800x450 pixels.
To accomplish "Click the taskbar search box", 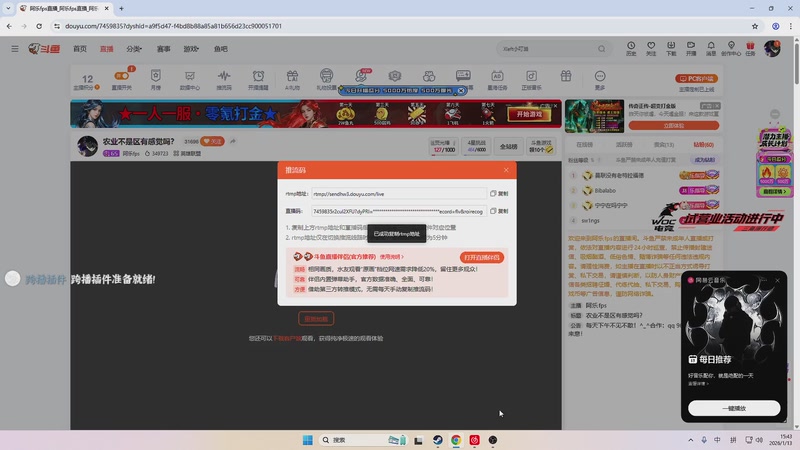I will point(363,440).
